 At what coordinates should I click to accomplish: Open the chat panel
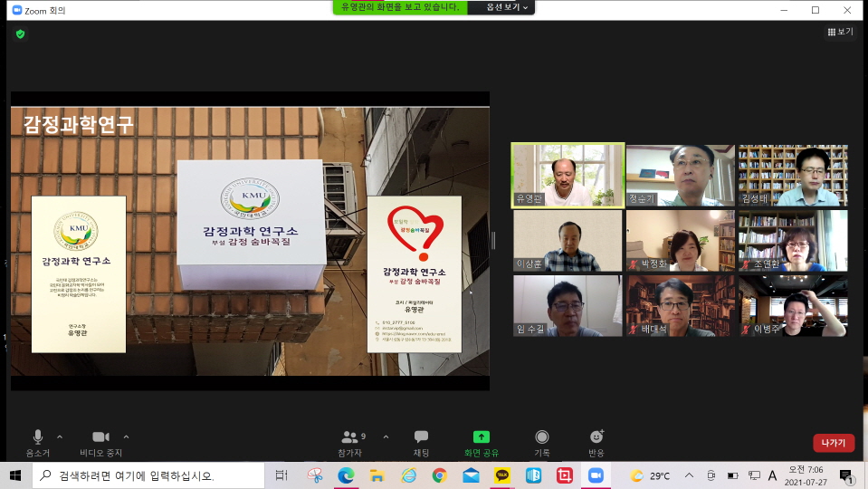421,437
